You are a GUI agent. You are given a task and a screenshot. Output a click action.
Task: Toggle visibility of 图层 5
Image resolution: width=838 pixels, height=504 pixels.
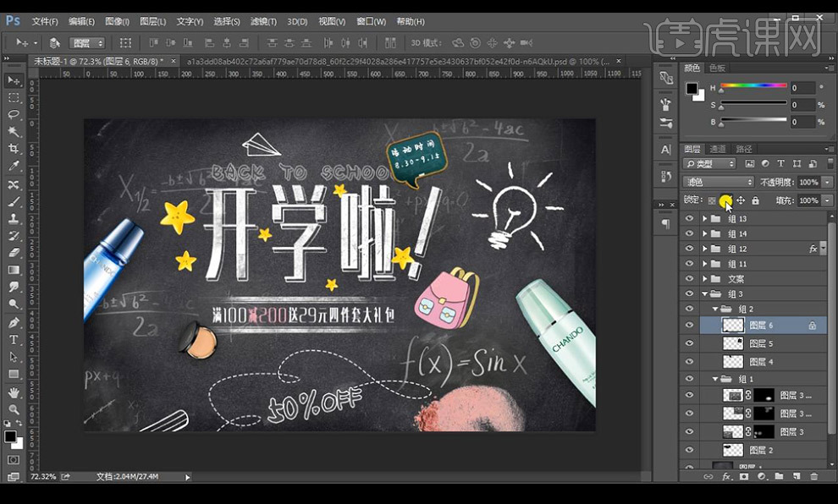coord(689,343)
